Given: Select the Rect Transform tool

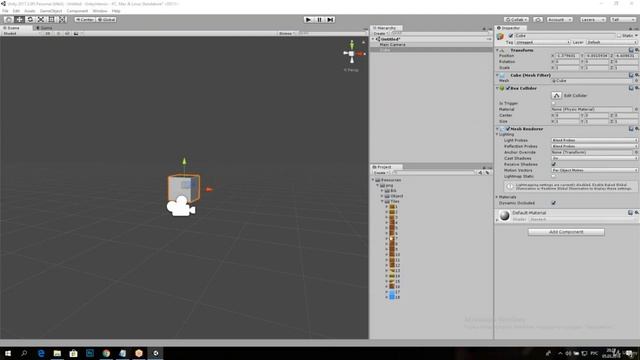Looking at the screenshot, I should [51, 19].
